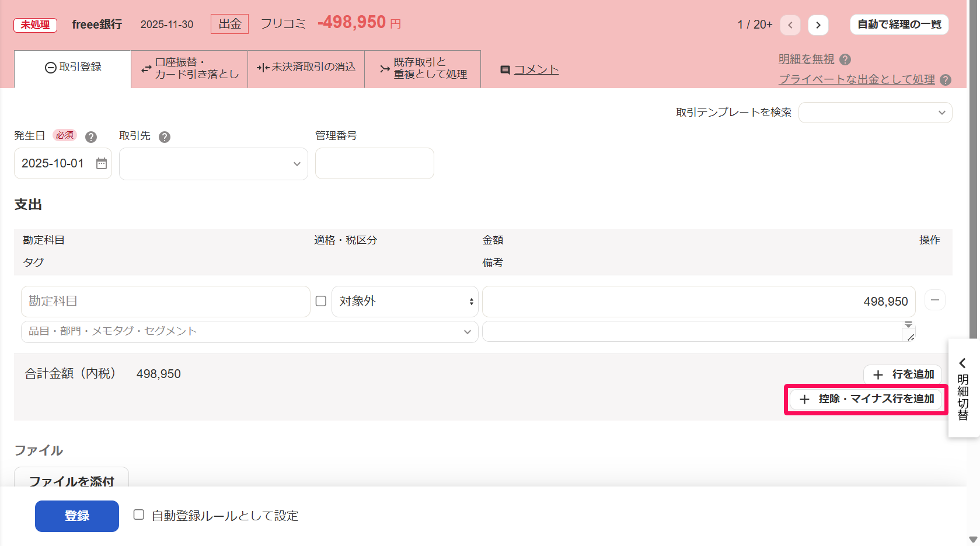The width and height of the screenshot is (980, 546).
Task: Open 取引テンプレートを検索 dropdown
Action: pos(876,113)
